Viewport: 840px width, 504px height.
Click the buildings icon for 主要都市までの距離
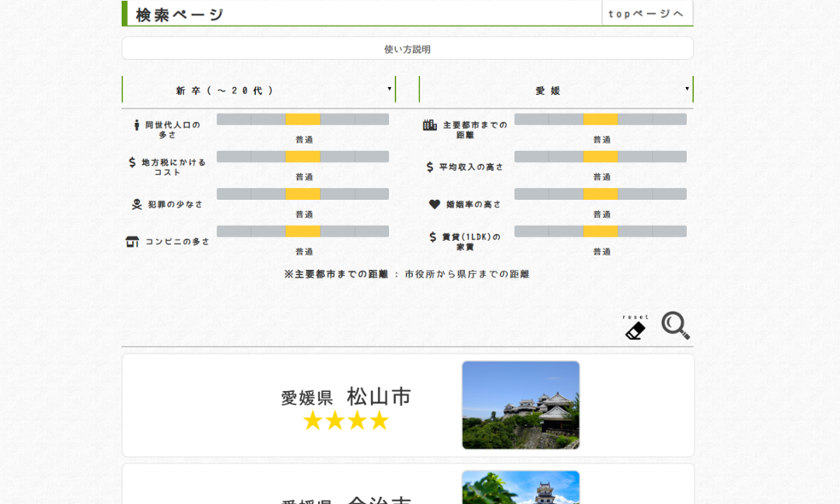429,124
